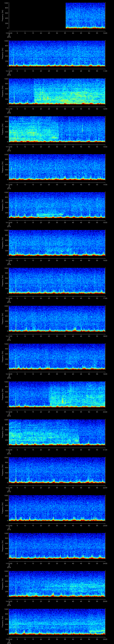Click the yellow burst near 14:12:45
Screen dimensions: 114x644
(82, 128)
